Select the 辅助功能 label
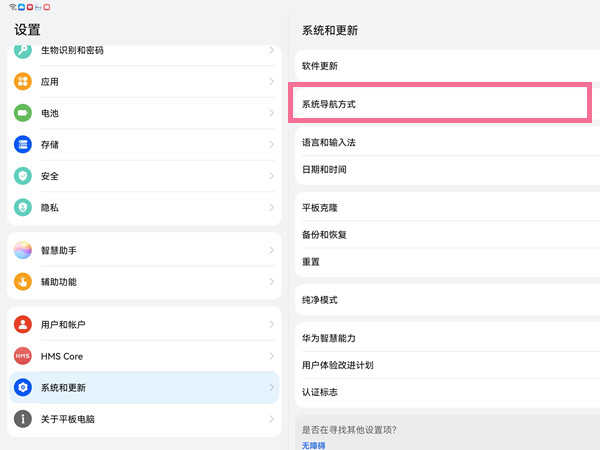 (59, 282)
